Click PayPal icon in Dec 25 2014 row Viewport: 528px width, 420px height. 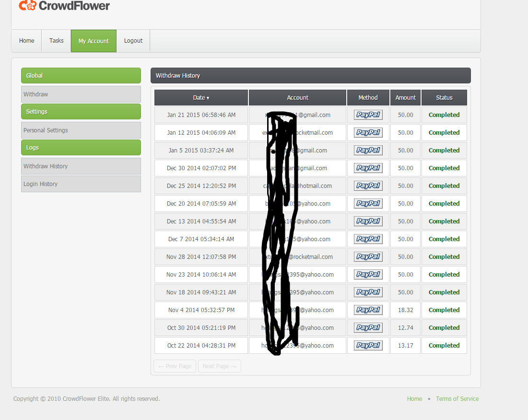click(x=368, y=186)
